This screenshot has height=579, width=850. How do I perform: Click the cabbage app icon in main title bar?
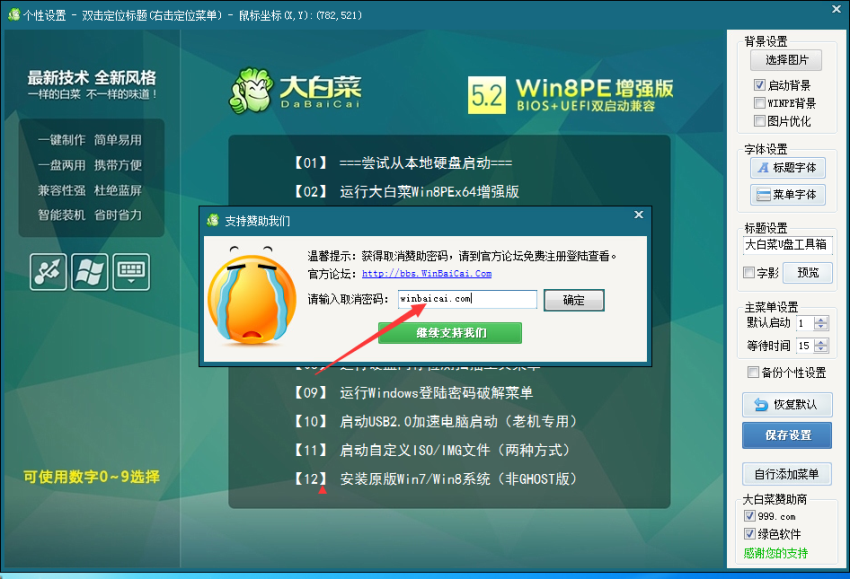tap(13, 14)
